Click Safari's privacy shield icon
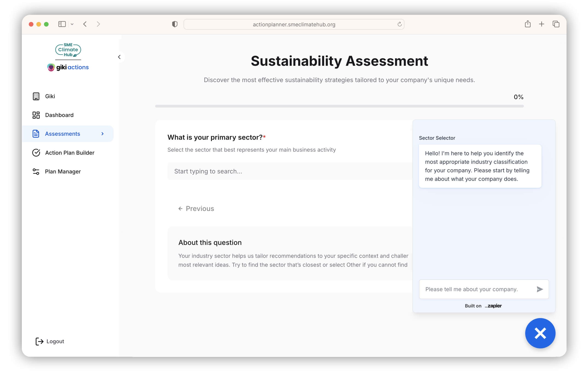The width and height of the screenshot is (588, 381). pos(175,24)
